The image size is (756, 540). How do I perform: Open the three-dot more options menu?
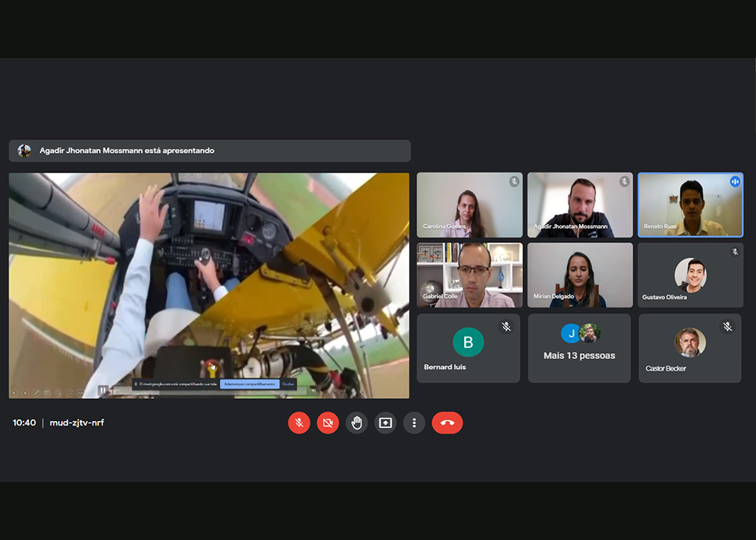coord(414,423)
